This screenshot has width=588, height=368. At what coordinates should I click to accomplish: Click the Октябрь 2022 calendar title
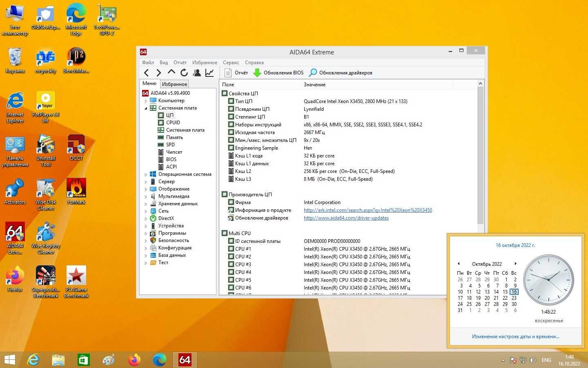[x=487, y=264]
